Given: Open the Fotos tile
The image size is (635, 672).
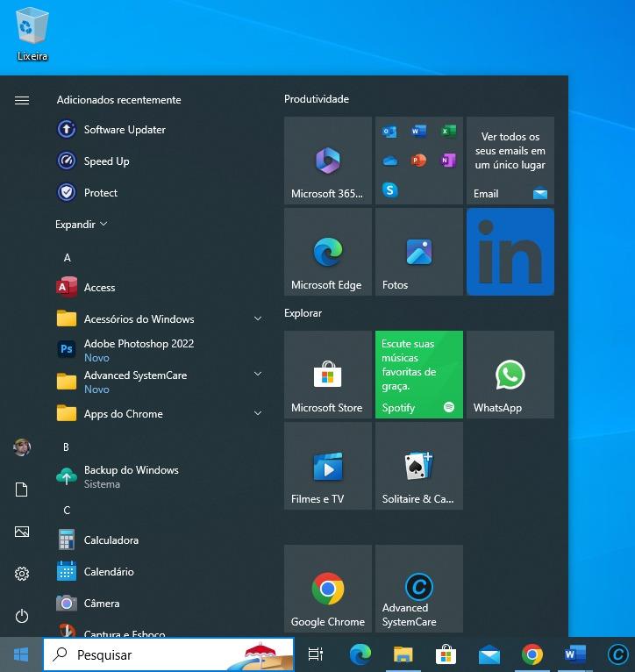Looking at the screenshot, I should 419,252.
